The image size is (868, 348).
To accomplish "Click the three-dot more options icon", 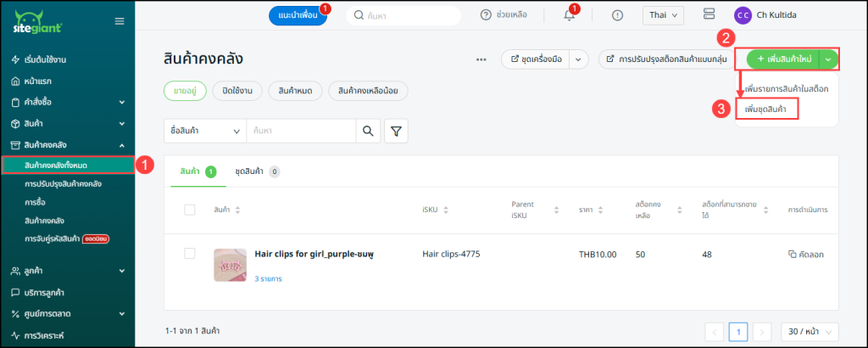I will pyautogui.click(x=481, y=59).
